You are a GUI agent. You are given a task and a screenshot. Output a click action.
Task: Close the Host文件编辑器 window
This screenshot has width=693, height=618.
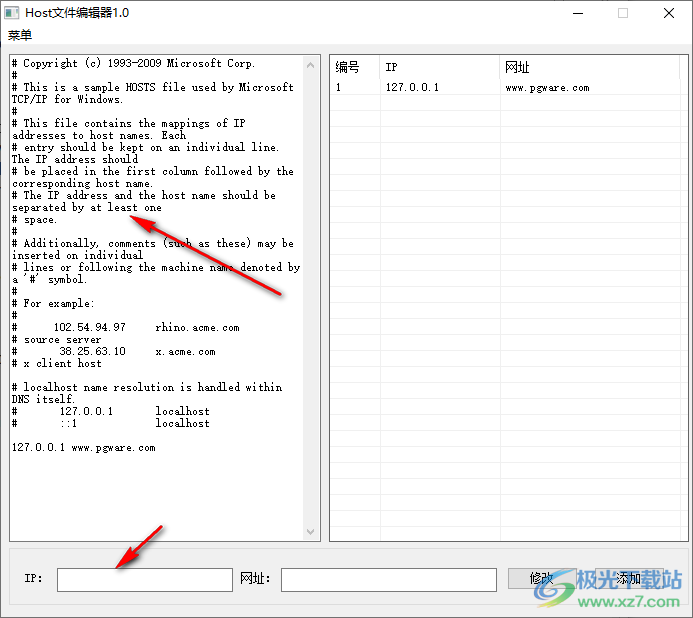[669, 13]
